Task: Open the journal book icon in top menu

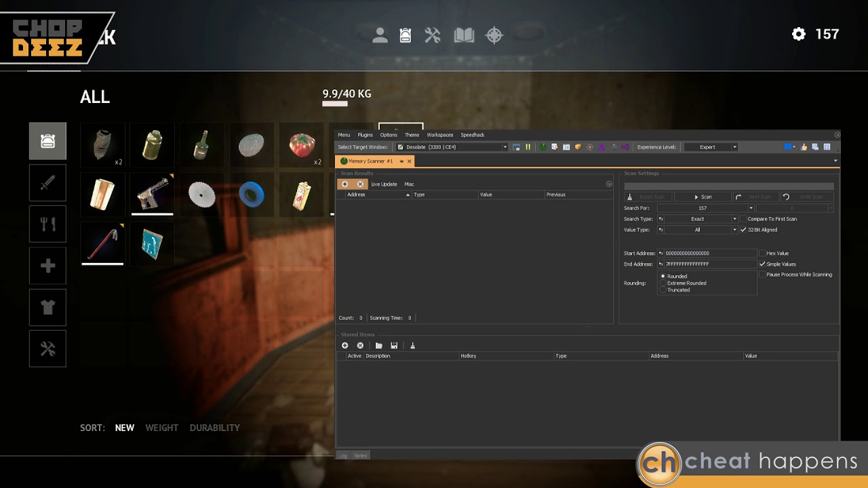Action: (x=464, y=35)
